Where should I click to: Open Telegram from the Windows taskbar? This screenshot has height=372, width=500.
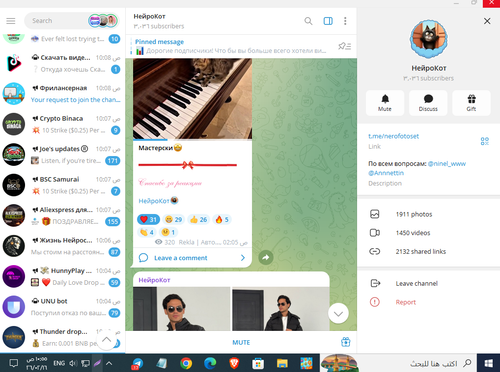pyautogui.click(x=137, y=363)
